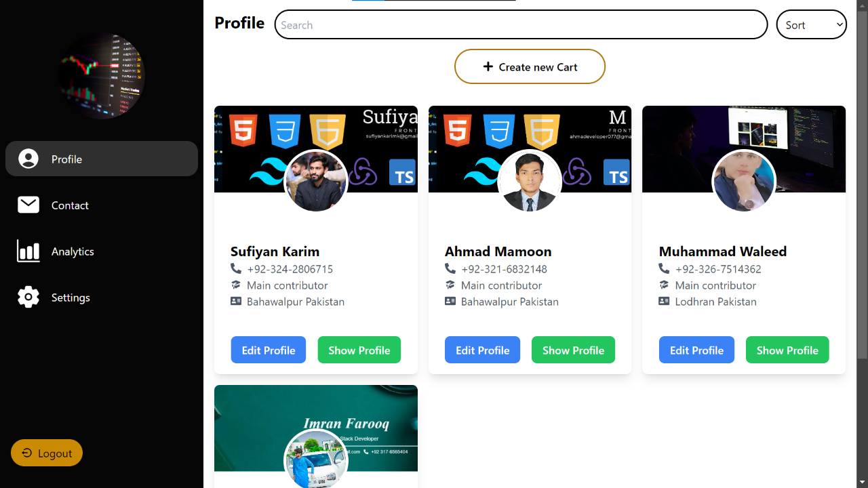
Task: Click Sufiyan Karim's round avatar photo
Action: 316,182
